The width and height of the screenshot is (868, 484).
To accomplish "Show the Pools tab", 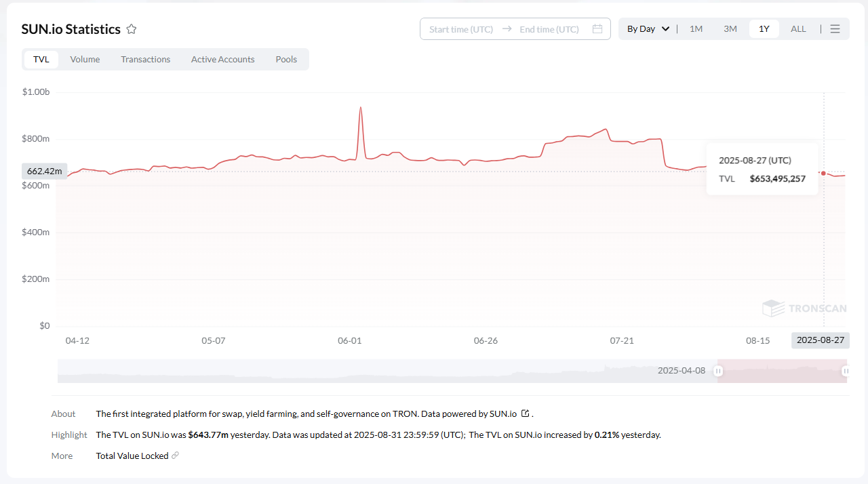I will click(x=286, y=60).
